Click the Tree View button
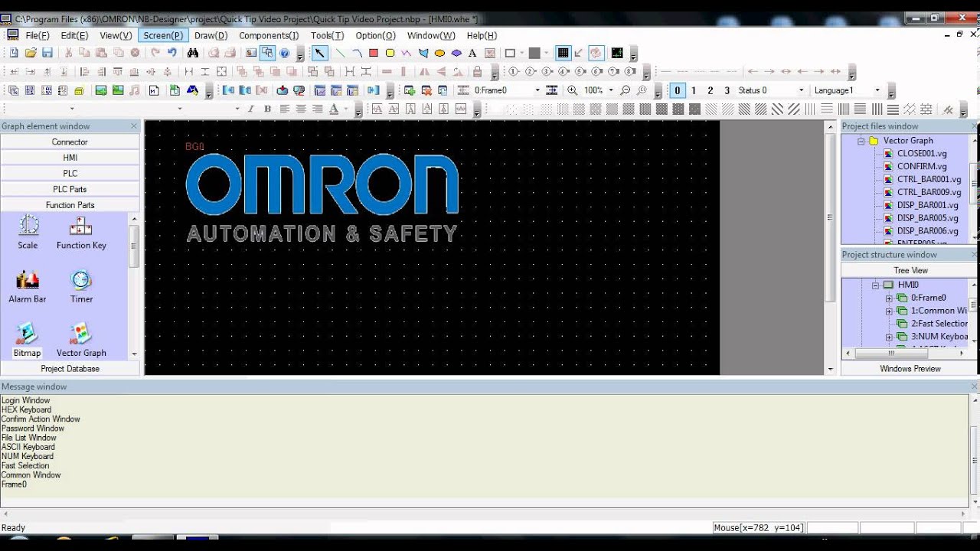 tap(910, 270)
